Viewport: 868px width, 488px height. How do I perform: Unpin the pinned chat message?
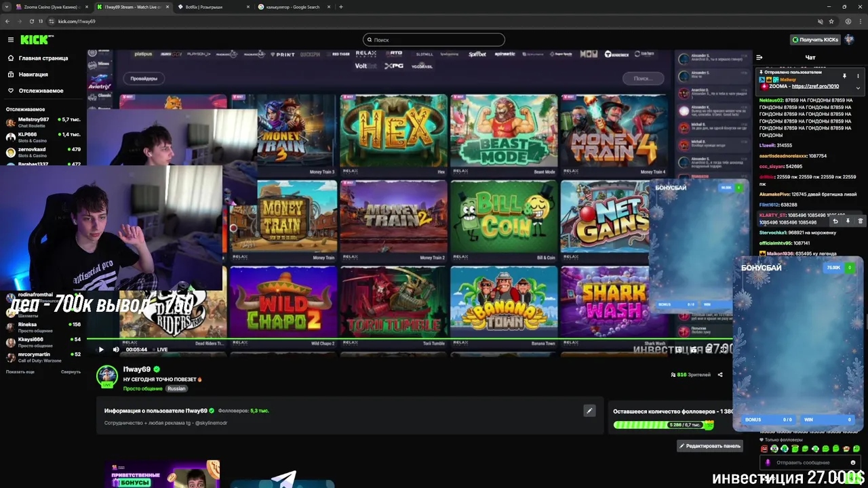tap(844, 76)
